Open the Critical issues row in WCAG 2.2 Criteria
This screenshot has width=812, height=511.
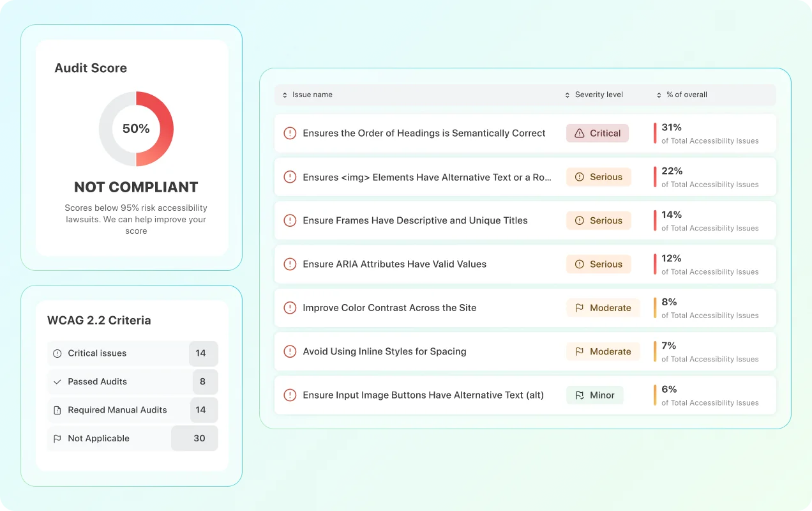point(133,353)
